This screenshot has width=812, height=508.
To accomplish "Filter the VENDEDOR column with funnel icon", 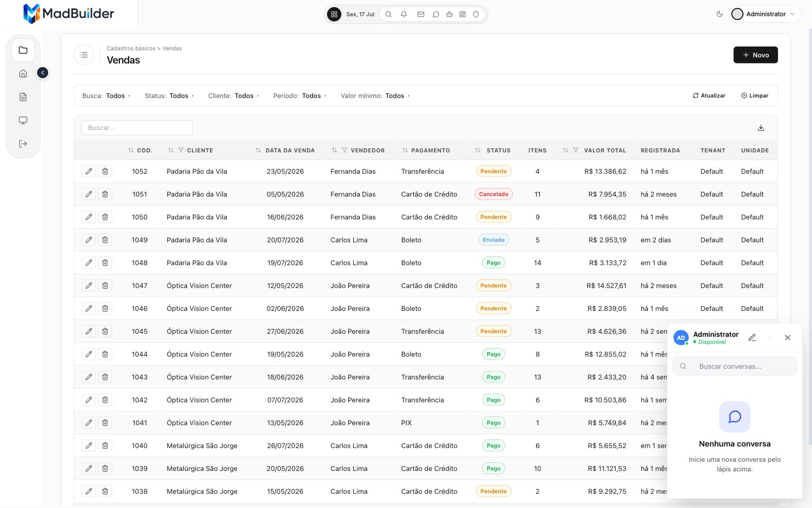I will (x=345, y=150).
